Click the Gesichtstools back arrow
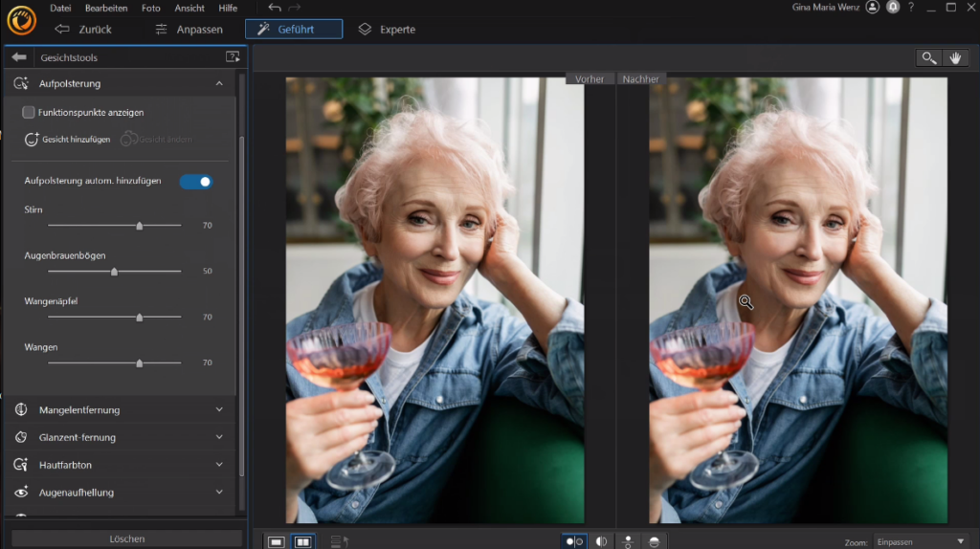The image size is (980, 549). 19,57
